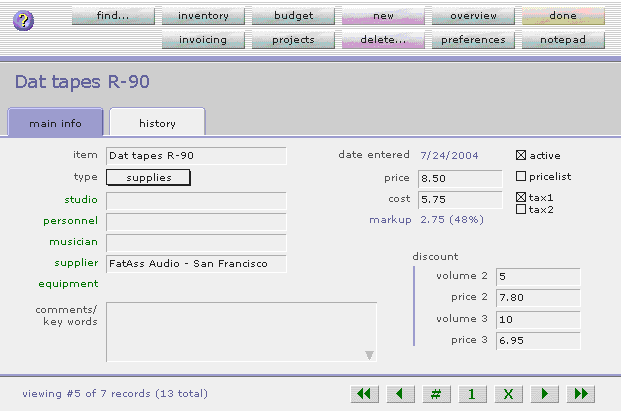Screen dimensions: 621x411
Task: Open preferences
Action: [473, 40]
